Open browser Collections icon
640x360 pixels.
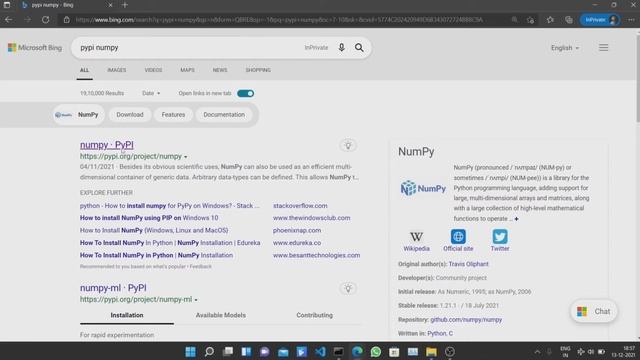pos(569,20)
